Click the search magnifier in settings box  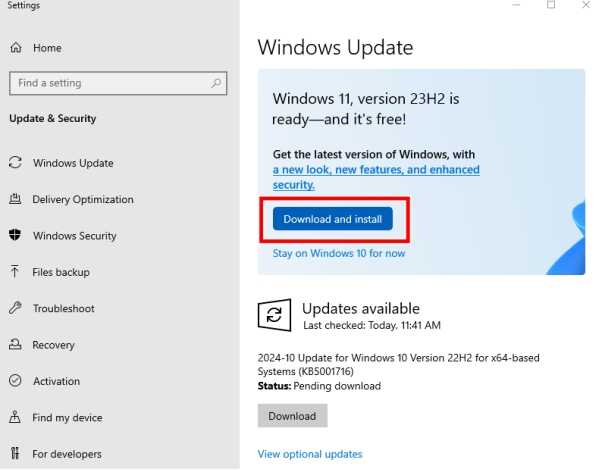click(216, 83)
